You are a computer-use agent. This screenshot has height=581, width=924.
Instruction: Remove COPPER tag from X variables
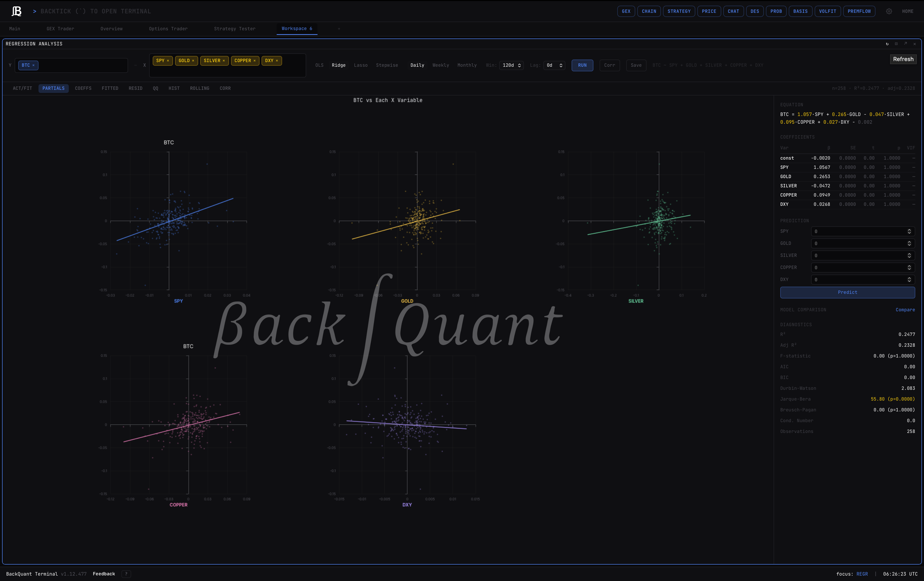(254, 61)
